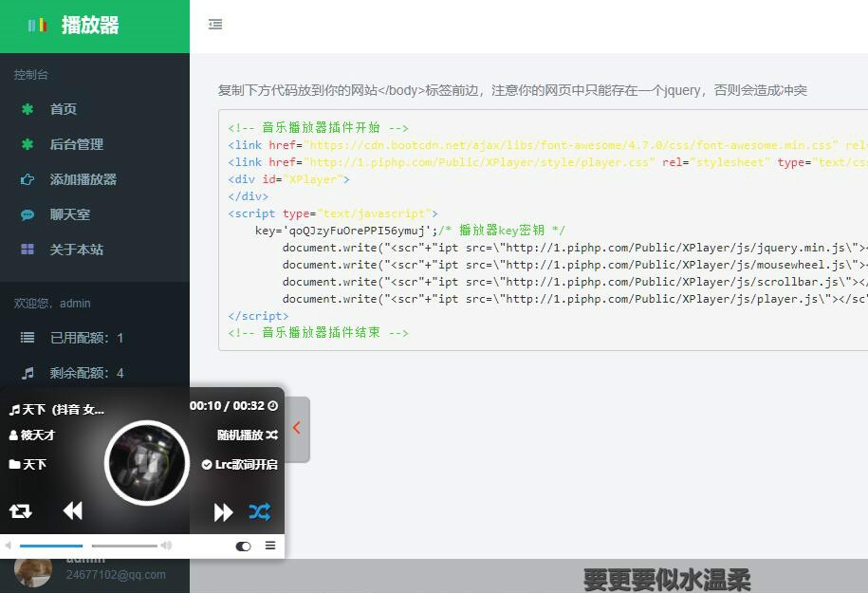Click the chat bubble icon beside 聊天室
868x593 pixels.
[x=28, y=214]
